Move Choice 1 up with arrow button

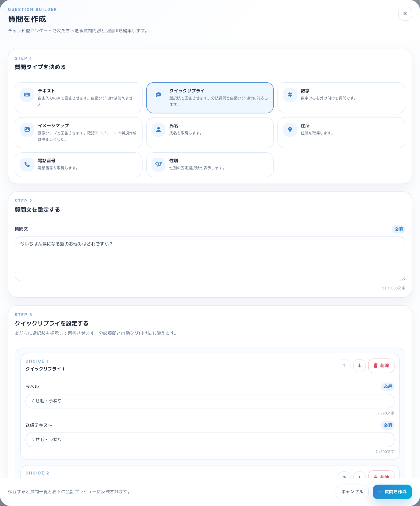[x=344, y=365]
